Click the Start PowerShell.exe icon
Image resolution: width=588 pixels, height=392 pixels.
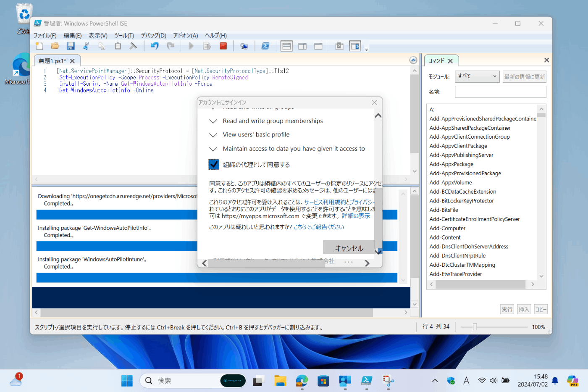coord(265,46)
